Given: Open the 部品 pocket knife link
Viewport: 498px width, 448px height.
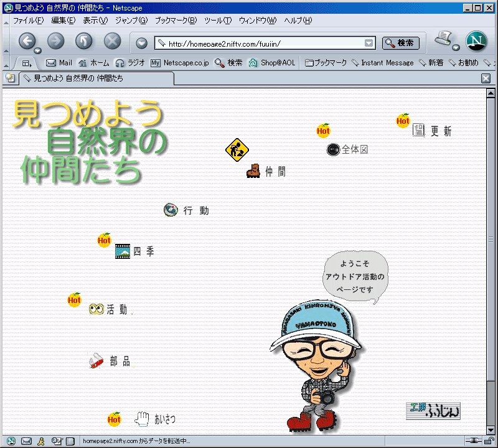Looking at the screenshot, I should [x=110, y=361].
